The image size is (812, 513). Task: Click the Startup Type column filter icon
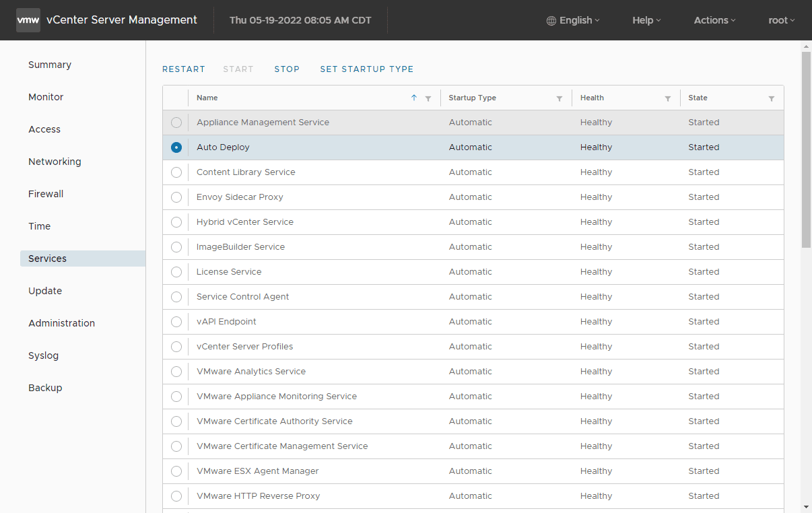560,98
